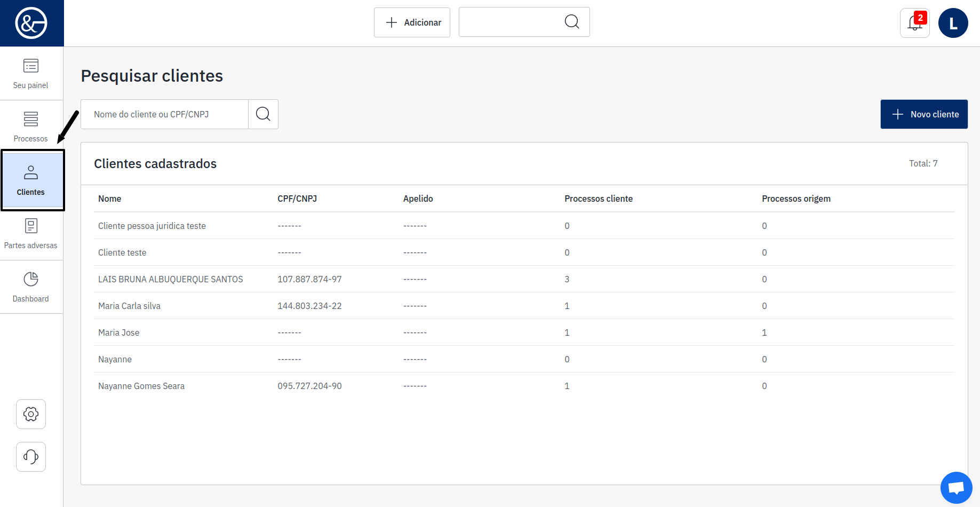This screenshot has height=507, width=980.
Task: Click the Novo cliente button
Action: click(924, 114)
